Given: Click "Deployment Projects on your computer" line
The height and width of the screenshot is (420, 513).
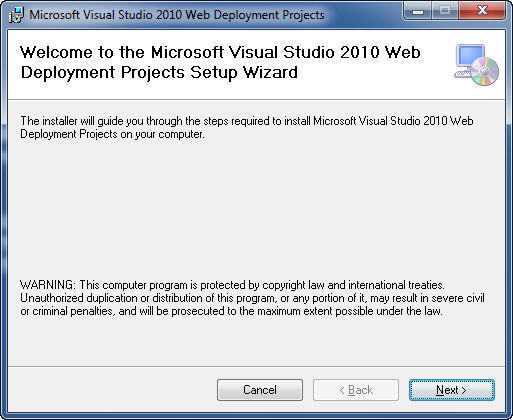Looking at the screenshot, I should pyautogui.click(x=112, y=134).
